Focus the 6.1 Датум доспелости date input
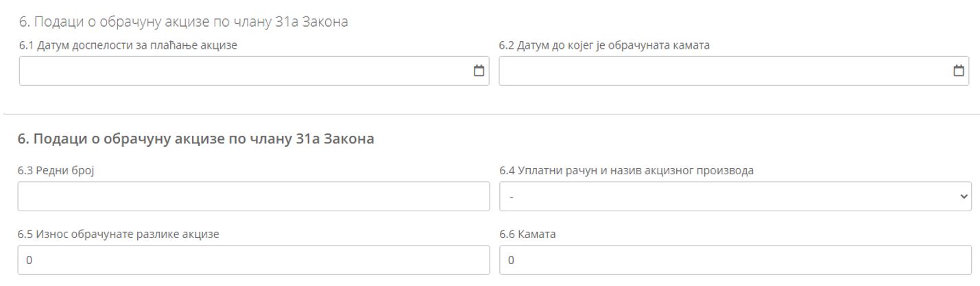The width and height of the screenshot is (980, 286). coord(240,71)
